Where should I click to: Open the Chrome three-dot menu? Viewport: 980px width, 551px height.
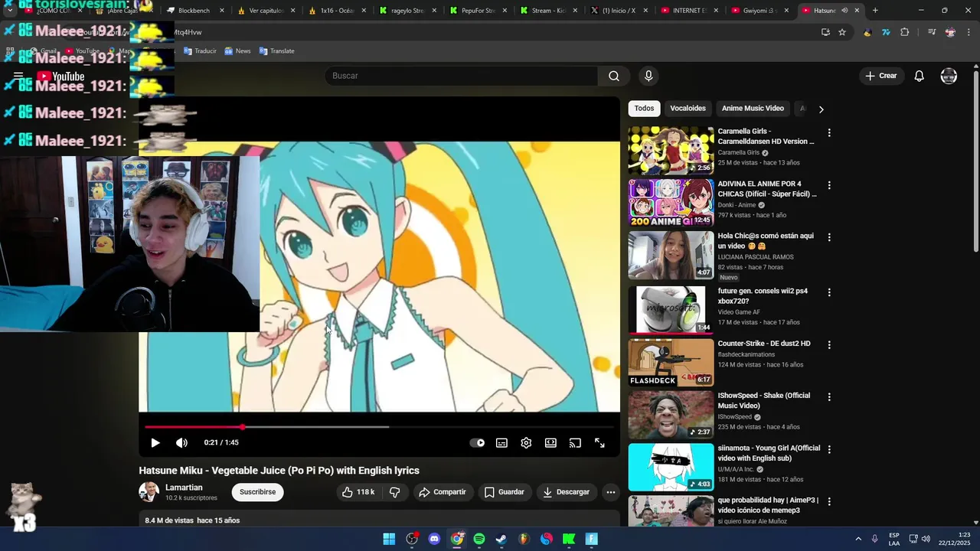click(x=969, y=32)
